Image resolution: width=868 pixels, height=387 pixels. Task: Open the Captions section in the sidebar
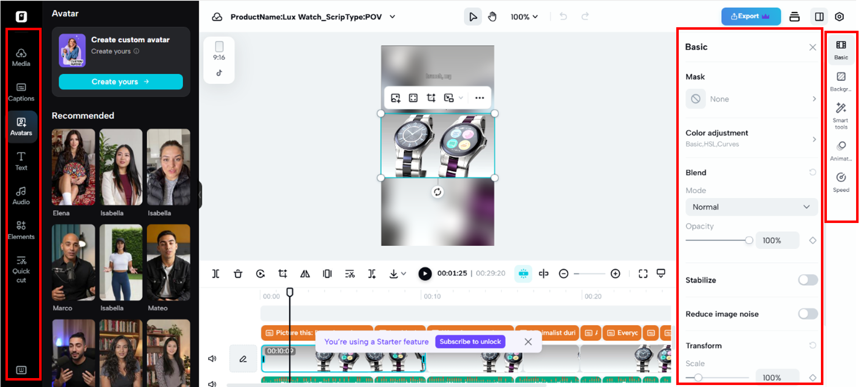coord(21,92)
